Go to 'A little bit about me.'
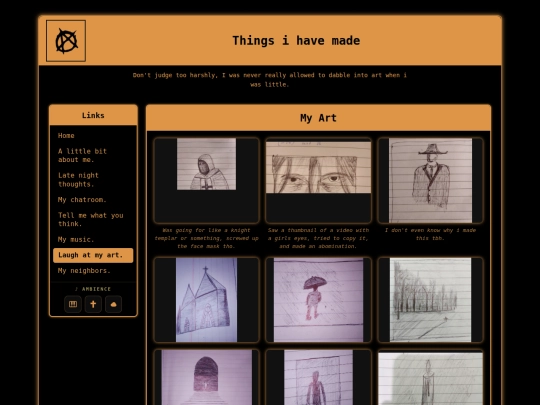The width and height of the screenshot is (540, 405). [82, 155]
